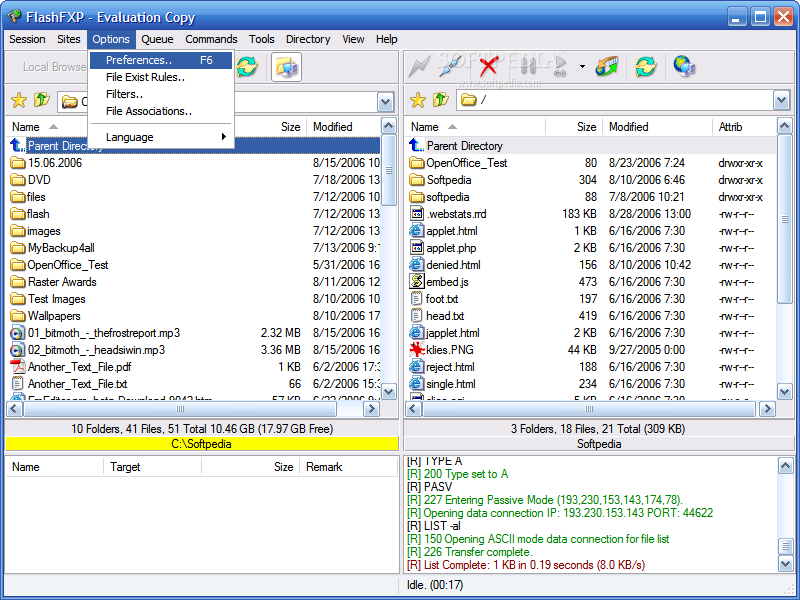Choose File Exist Rules menu entry

tap(145, 77)
